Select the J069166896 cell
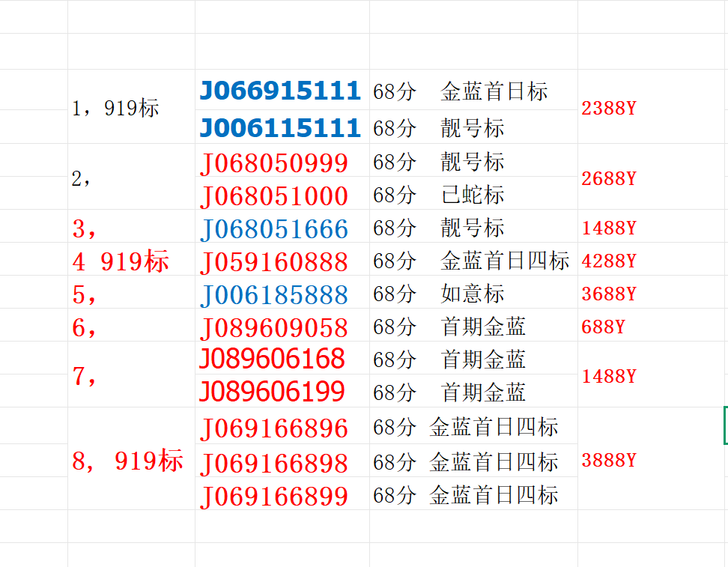The height and width of the screenshot is (567, 728). 274,428
